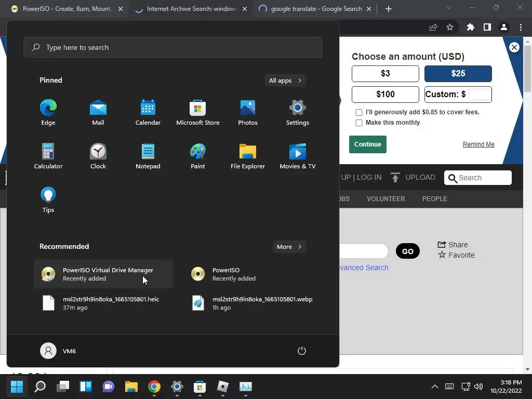Expand All apps list
532x399 pixels.
click(285, 81)
